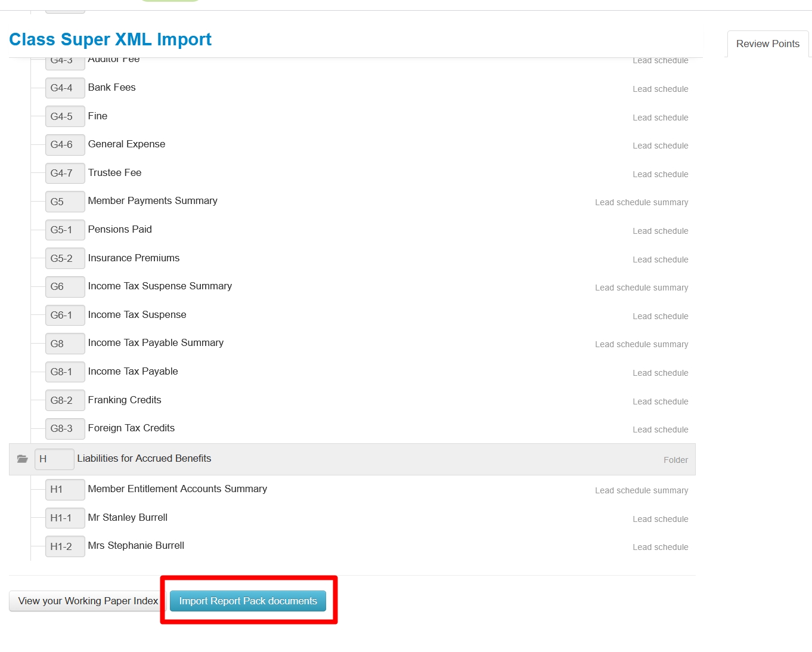
Task: Click Lead schedule label beside Pensions Paid
Action: point(661,231)
